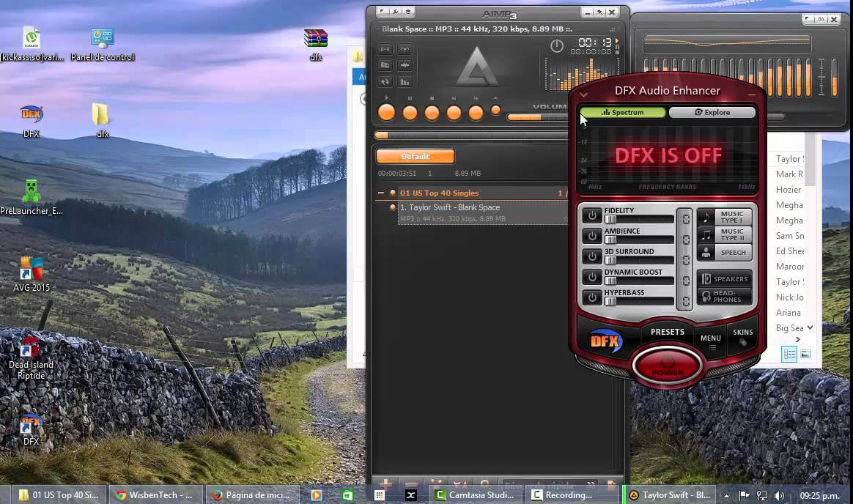Collapse DFX panel with top-left chevron
The height and width of the screenshot is (504, 853).
(583, 94)
